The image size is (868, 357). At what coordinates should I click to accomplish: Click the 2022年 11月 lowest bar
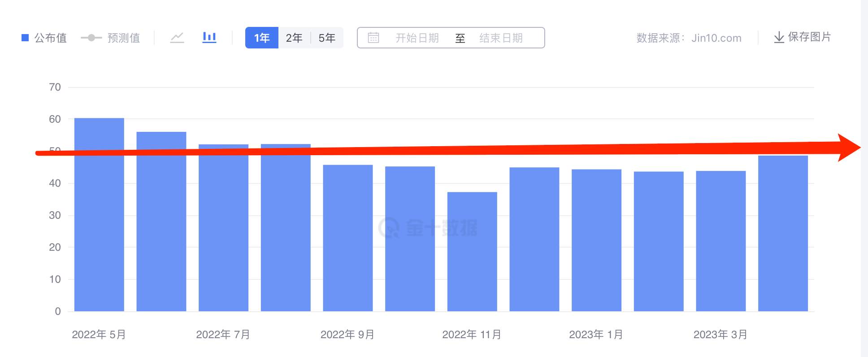(x=472, y=252)
